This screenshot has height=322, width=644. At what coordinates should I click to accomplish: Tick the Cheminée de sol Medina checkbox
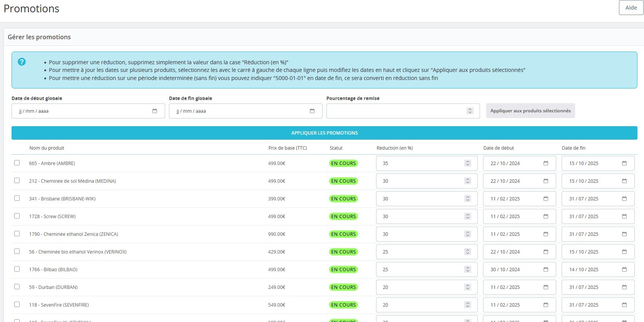point(17,180)
